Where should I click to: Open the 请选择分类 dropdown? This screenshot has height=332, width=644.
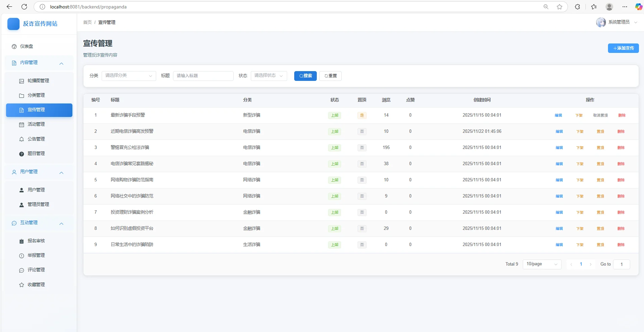(129, 76)
